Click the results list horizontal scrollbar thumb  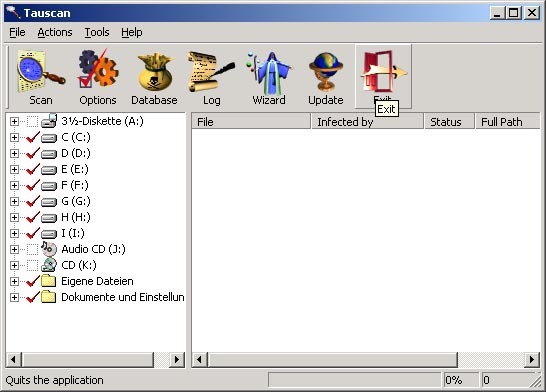coord(333,359)
